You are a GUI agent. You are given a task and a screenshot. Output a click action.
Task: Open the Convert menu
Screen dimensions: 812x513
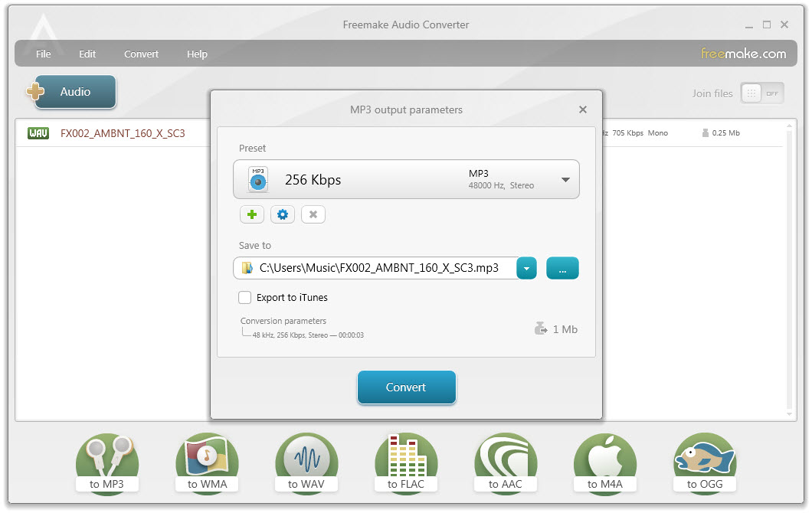[x=141, y=54]
